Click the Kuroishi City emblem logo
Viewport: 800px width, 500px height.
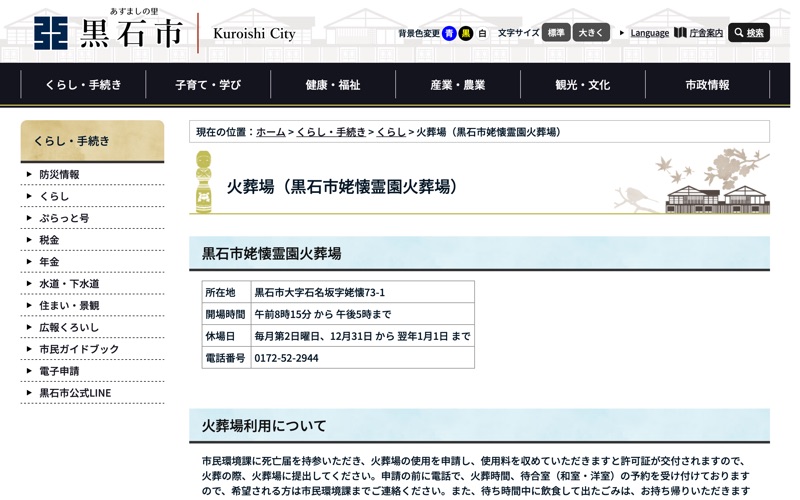coord(51,33)
